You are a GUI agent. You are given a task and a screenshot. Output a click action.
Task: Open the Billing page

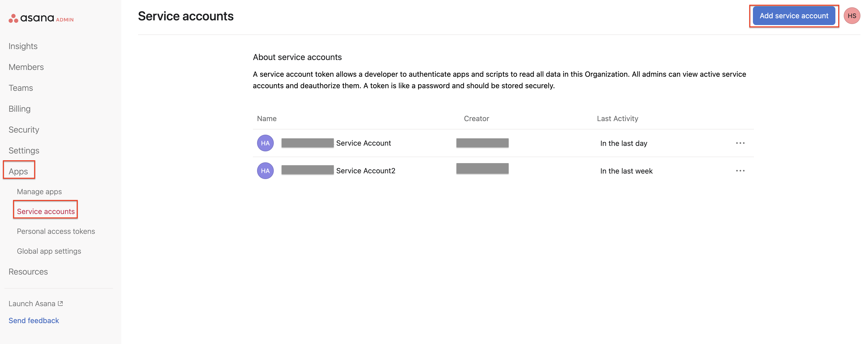pos(20,109)
